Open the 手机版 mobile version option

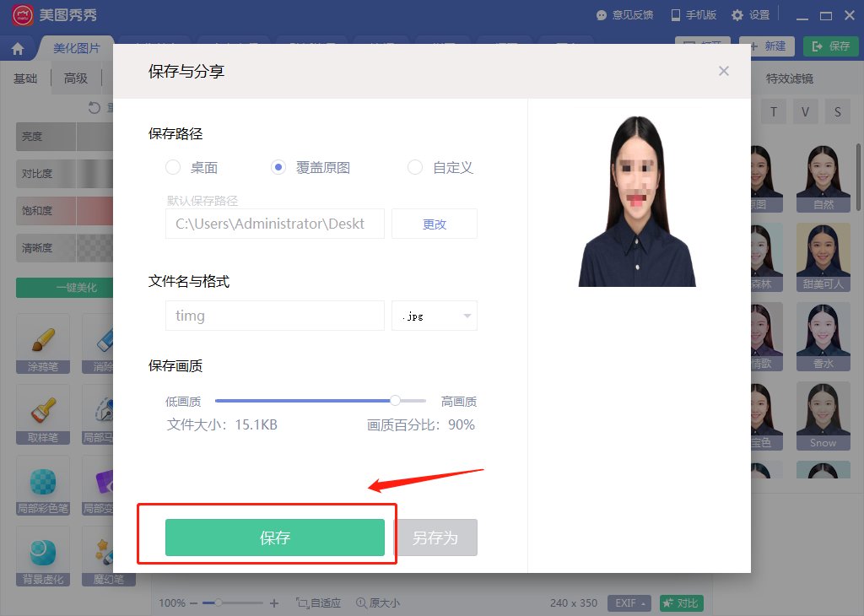point(694,14)
